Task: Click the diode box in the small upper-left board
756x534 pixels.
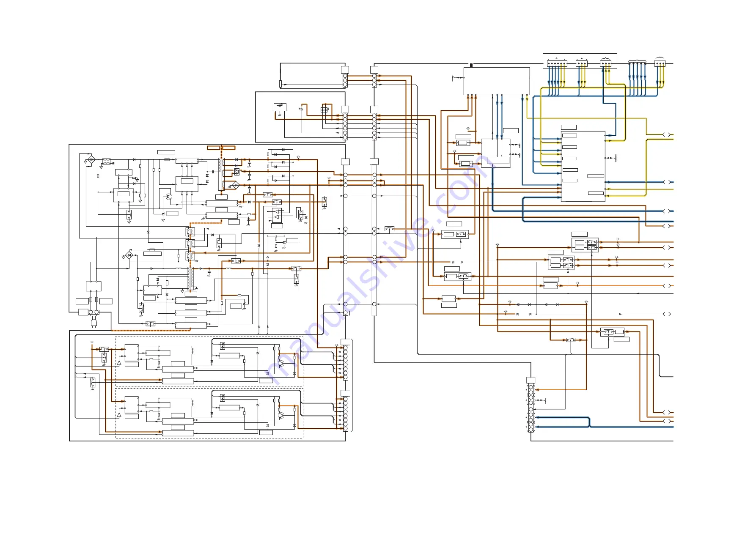Action: (x=280, y=107)
